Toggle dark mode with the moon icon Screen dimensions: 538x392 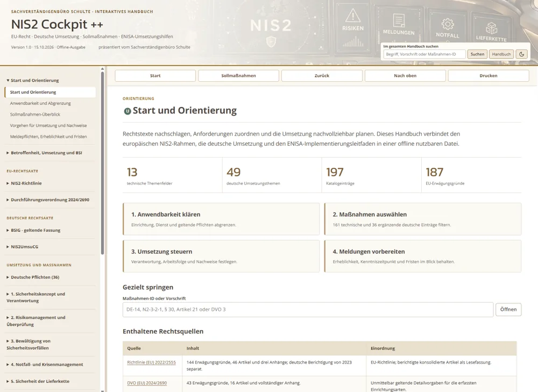coord(521,54)
